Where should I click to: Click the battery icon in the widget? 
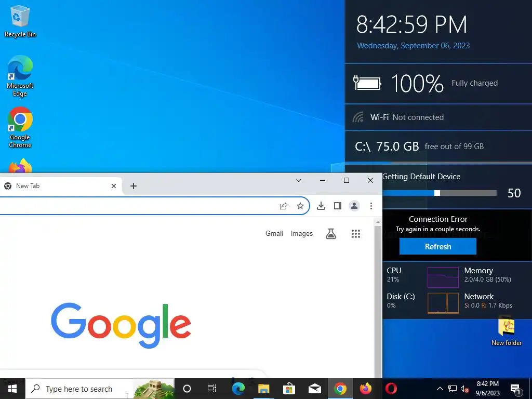tap(367, 83)
